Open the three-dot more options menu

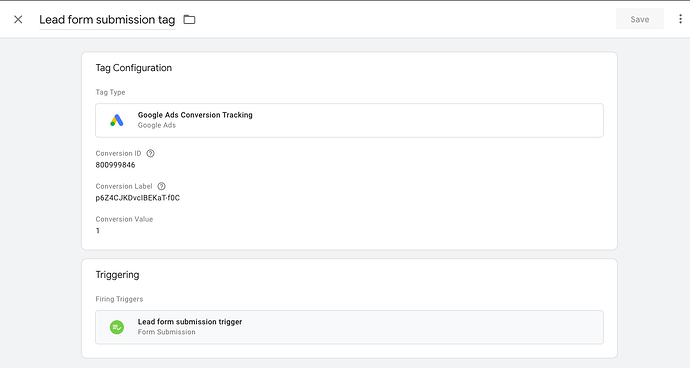tap(680, 19)
